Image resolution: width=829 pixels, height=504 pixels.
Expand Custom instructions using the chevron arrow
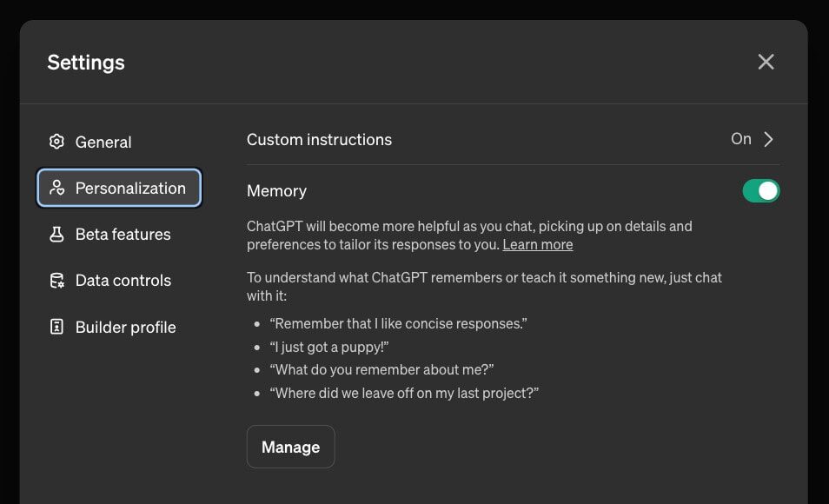pyautogui.click(x=768, y=139)
